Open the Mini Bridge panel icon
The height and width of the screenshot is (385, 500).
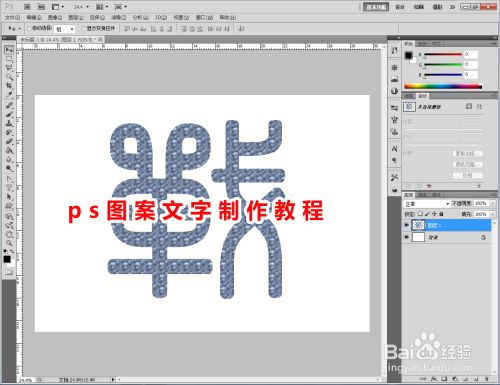click(x=41, y=6)
